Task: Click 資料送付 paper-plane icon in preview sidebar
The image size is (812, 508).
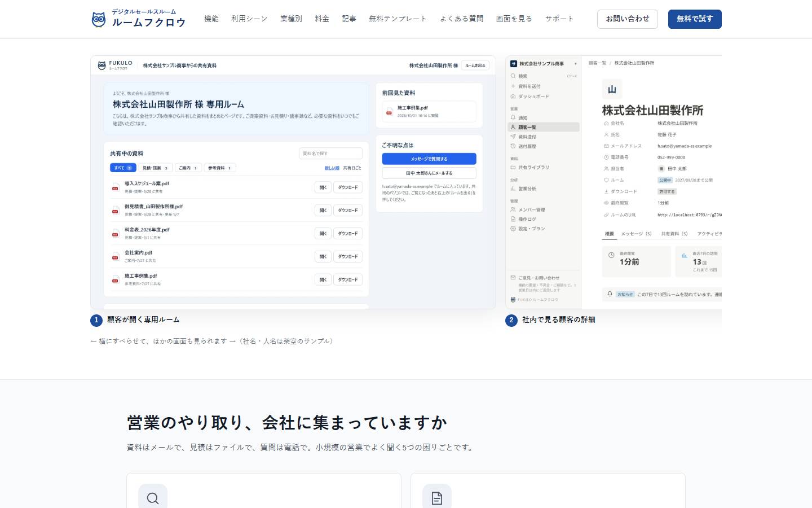Action: 513,137
